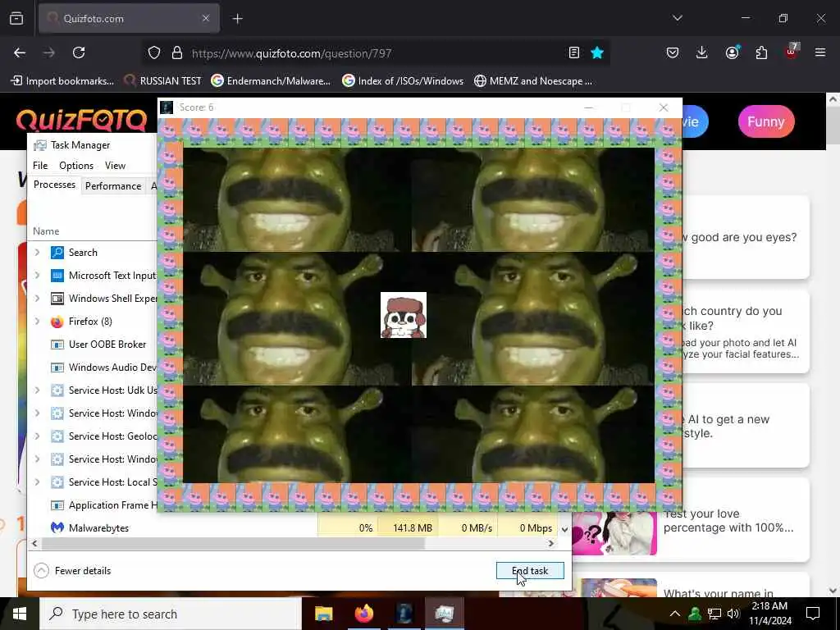The width and height of the screenshot is (840, 630).
Task: Expand Service Host: Udk process row
Action: [x=38, y=390]
